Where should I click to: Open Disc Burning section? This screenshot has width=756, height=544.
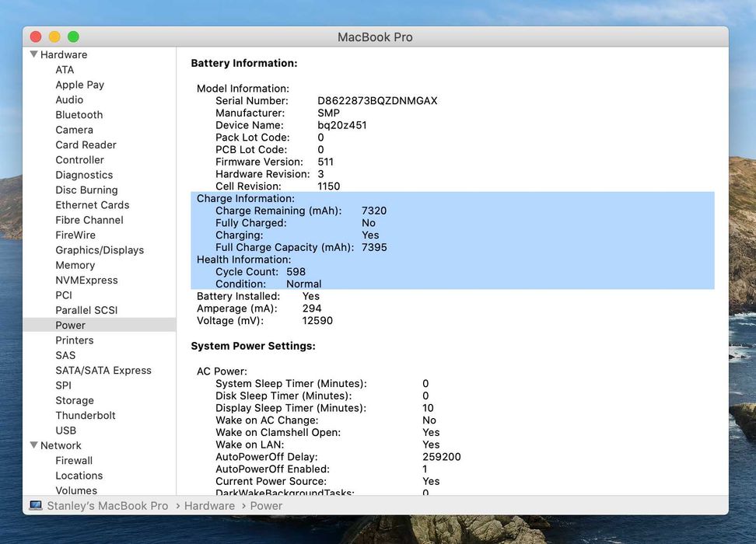point(86,190)
